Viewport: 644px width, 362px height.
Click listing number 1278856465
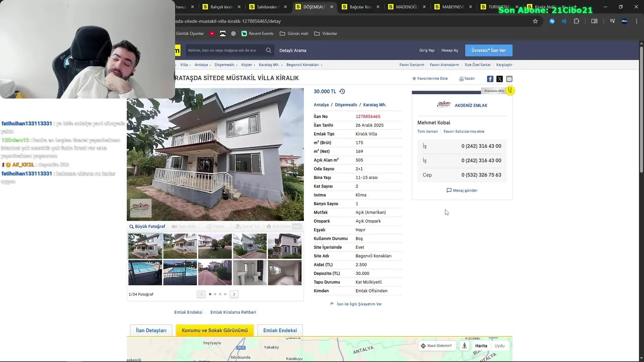[x=368, y=117]
